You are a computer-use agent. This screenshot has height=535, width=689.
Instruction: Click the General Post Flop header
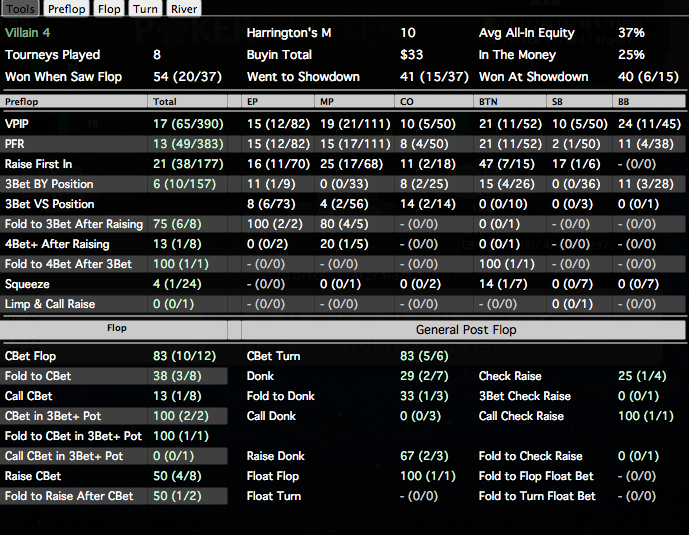[x=464, y=330]
